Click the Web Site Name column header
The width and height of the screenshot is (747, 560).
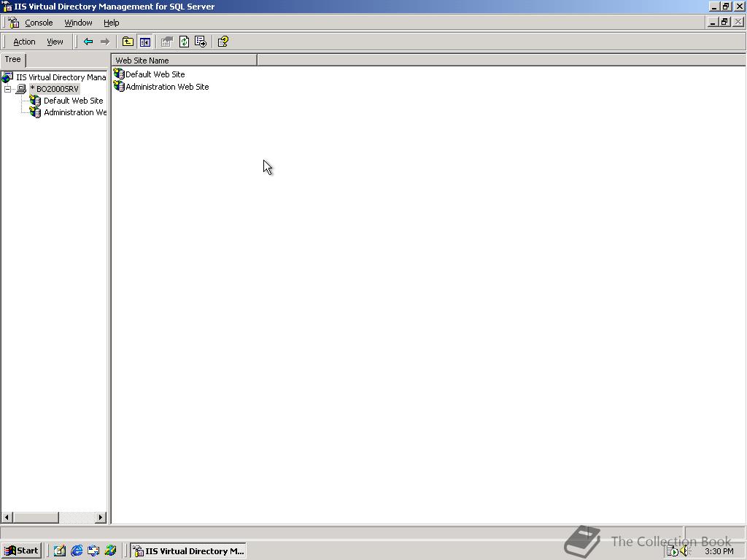pos(185,61)
